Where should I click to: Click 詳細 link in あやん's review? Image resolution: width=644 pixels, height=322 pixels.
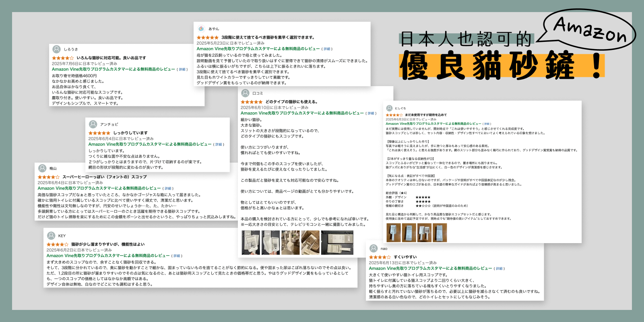coord(327,49)
